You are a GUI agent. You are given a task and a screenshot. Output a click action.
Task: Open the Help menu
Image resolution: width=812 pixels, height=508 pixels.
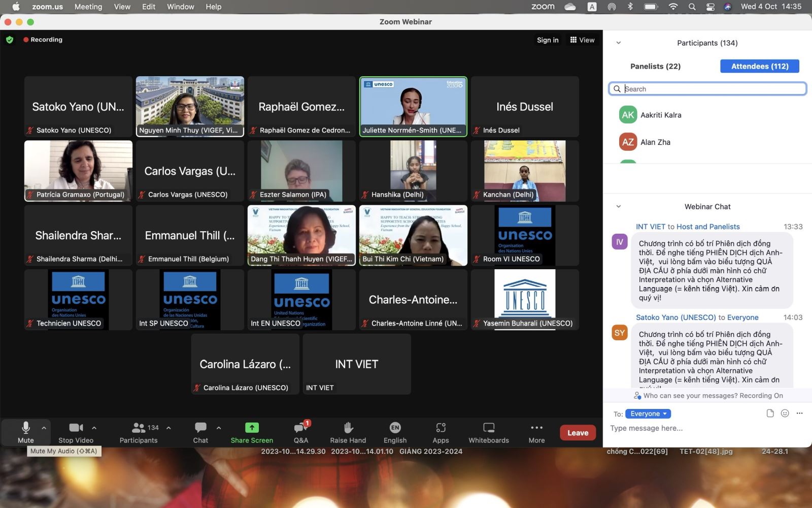[213, 7]
